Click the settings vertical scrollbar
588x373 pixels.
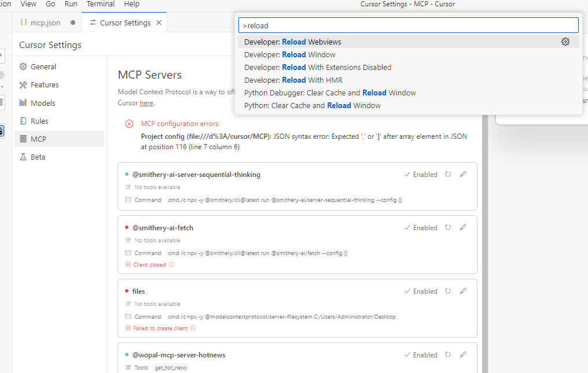pos(484,243)
